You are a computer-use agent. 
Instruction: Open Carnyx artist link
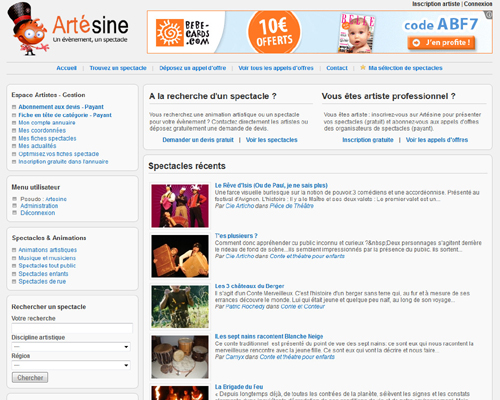[x=235, y=357]
